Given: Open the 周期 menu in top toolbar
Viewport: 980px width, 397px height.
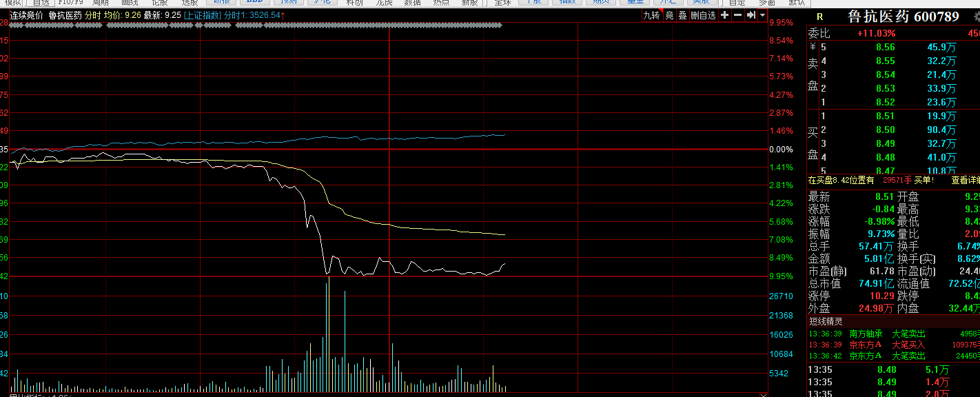Looking at the screenshot, I should pos(101,3).
